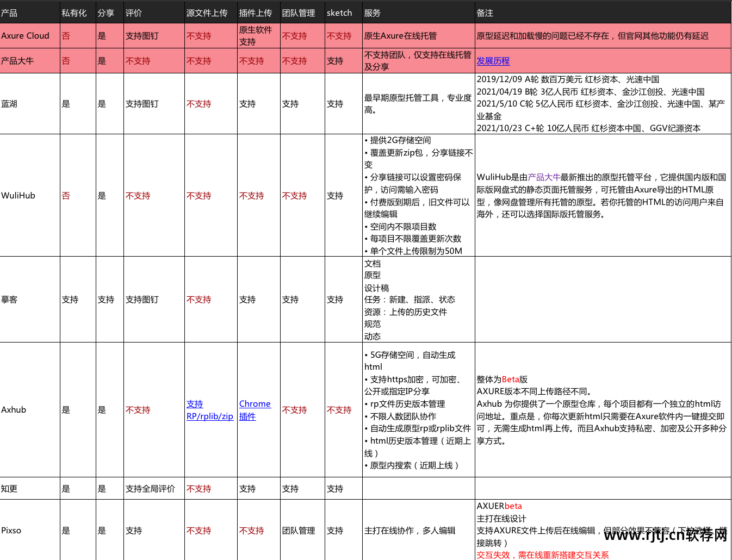The width and height of the screenshot is (732, 560).
Task: Select 评价 不支持 cell in WuliHub row
Action: point(154,195)
